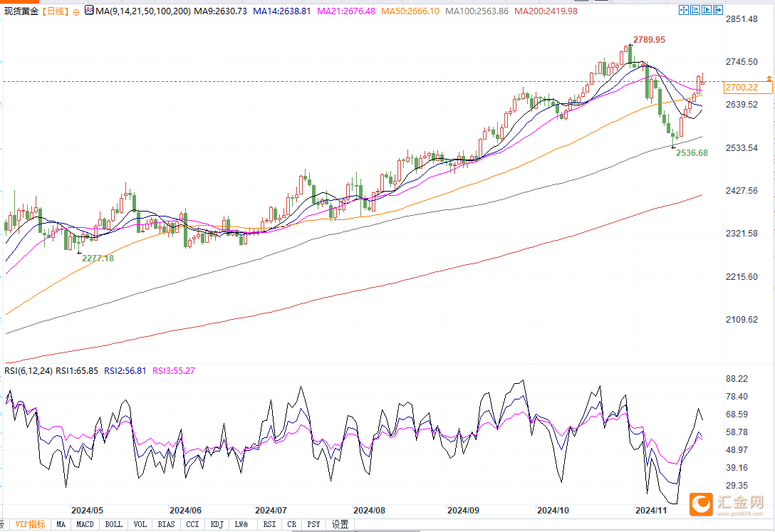Click the orange circle-plus icon beside 日线
775x532 pixels.
coord(76,12)
